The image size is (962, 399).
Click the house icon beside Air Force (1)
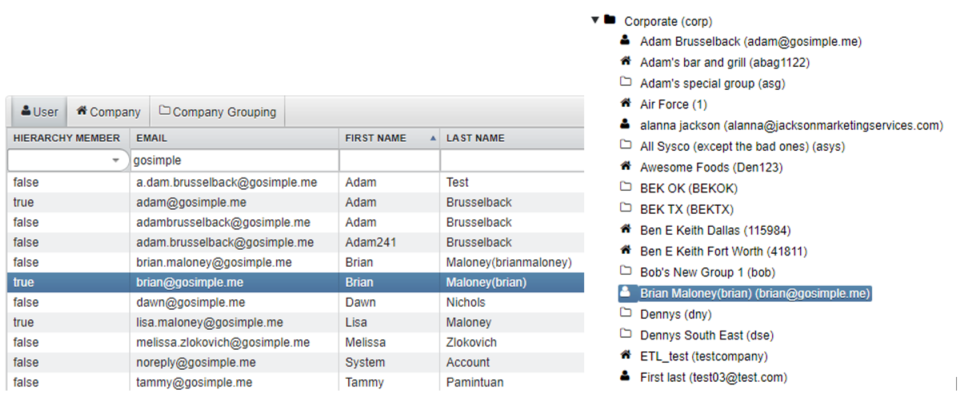click(625, 103)
